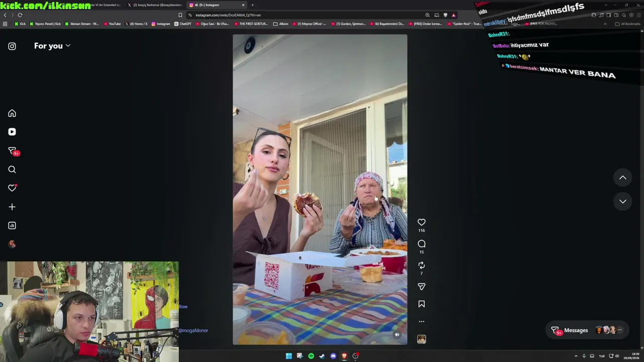Open Spotify from the taskbar
644x362 pixels.
click(311, 356)
